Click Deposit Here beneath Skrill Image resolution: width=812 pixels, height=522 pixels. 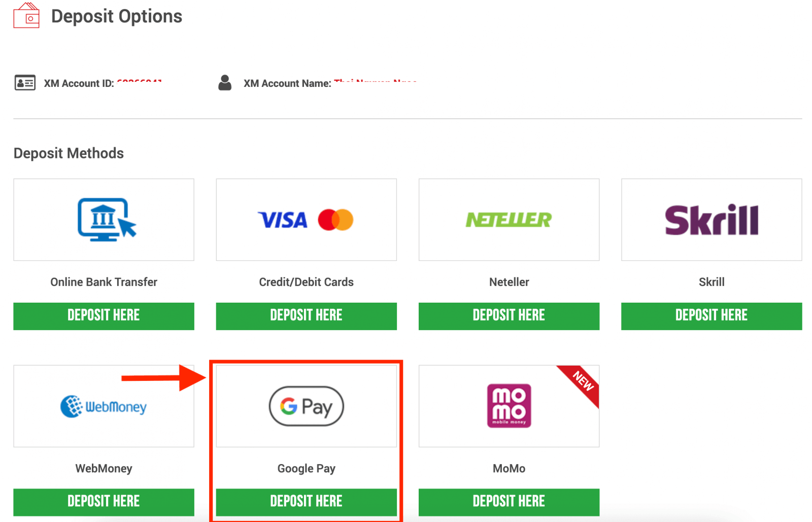(x=711, y=315)
